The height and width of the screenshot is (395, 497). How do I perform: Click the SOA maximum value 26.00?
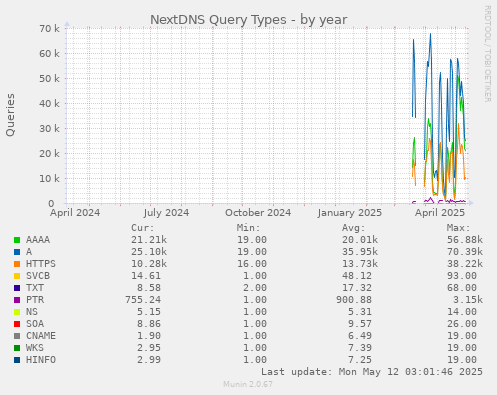(462, 324)
